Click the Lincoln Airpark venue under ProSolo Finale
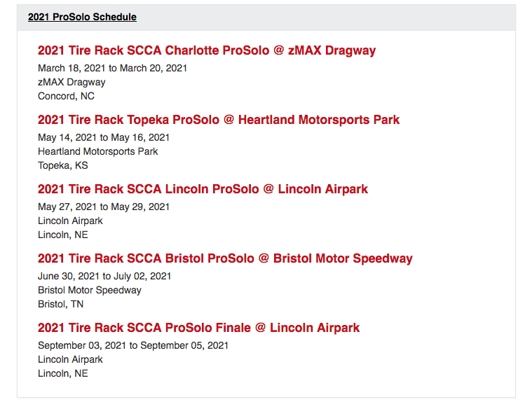Viewport: 532px width, 402px height. coord(70,359)
